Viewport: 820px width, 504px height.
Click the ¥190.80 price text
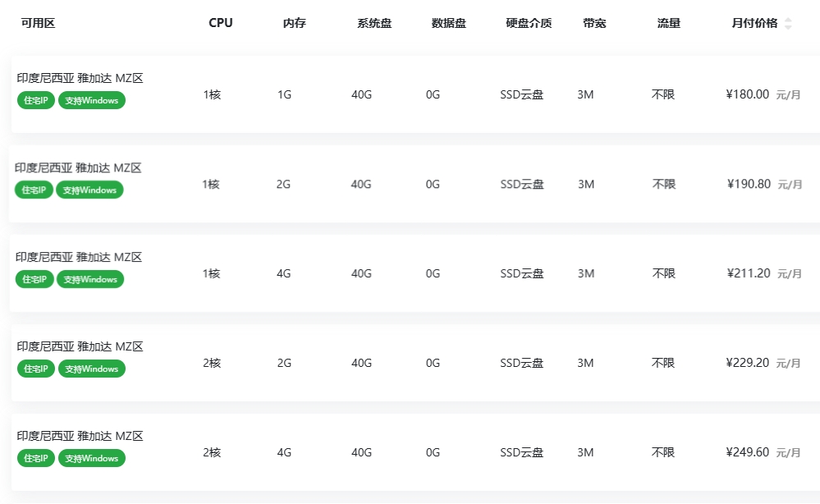[749, 184]
